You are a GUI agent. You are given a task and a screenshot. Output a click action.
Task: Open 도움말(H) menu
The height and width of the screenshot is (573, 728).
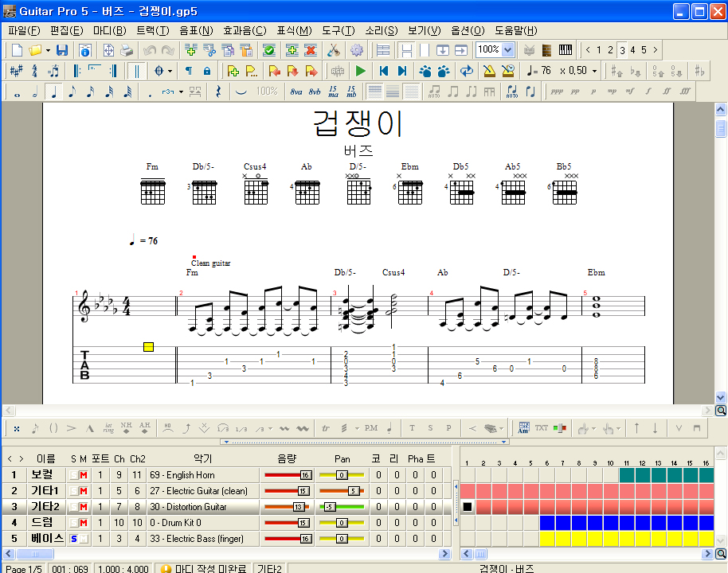tap(516, 30)
